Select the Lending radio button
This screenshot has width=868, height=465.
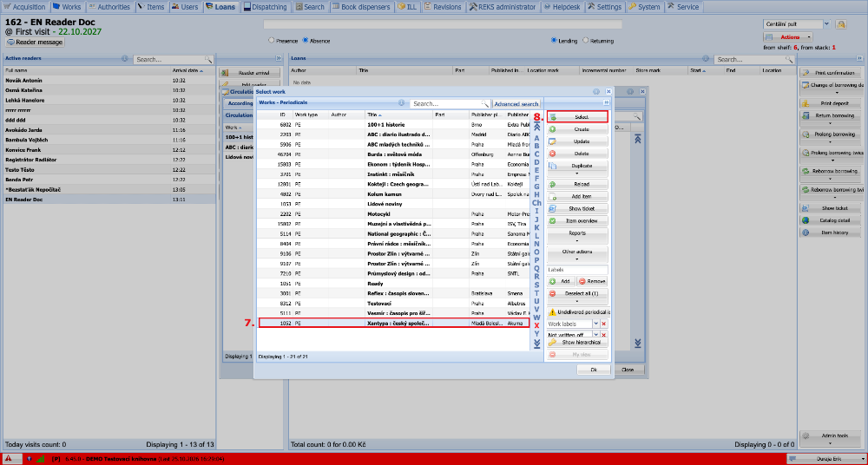(x=554, y=41)
